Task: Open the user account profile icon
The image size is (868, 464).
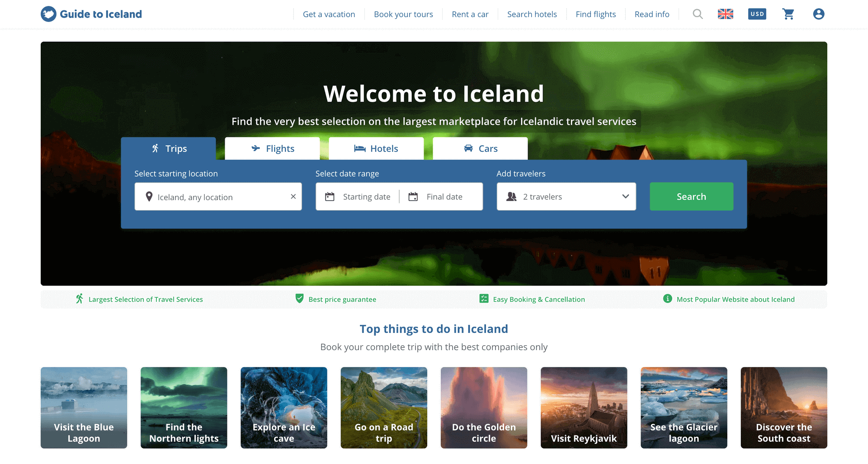Action: click(819, 14)
